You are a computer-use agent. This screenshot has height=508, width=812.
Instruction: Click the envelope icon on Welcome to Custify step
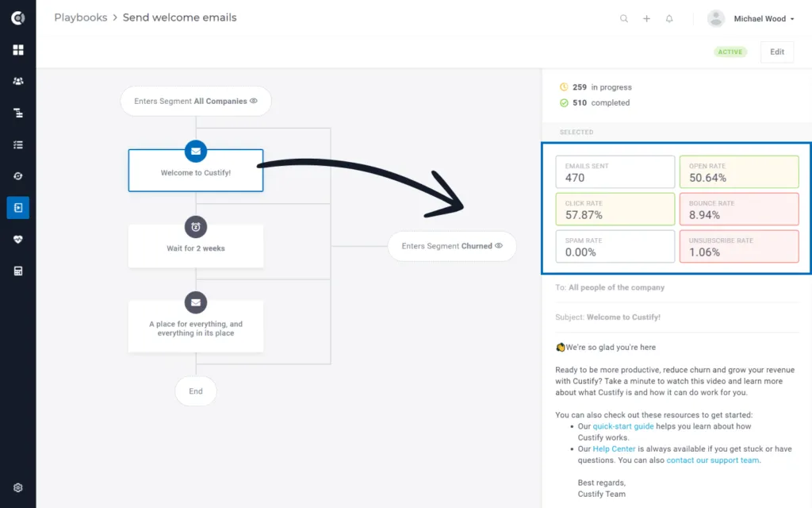tap(196, 152)
